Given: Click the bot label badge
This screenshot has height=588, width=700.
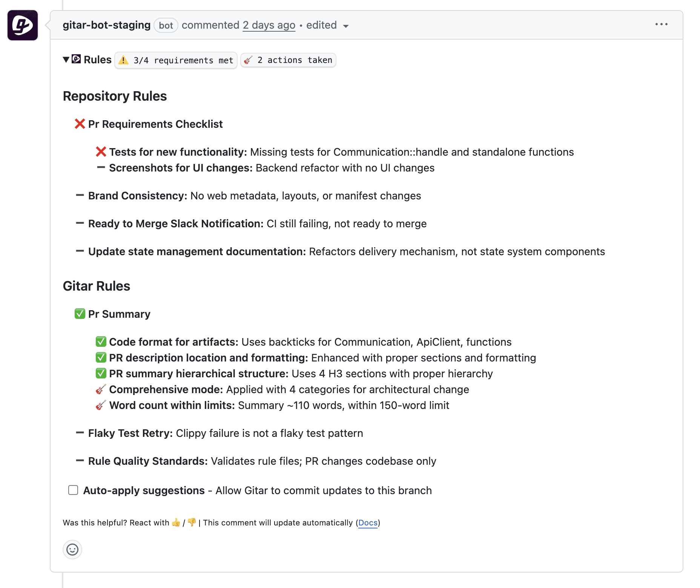Looking at the screenshot, I should point(166,26).
